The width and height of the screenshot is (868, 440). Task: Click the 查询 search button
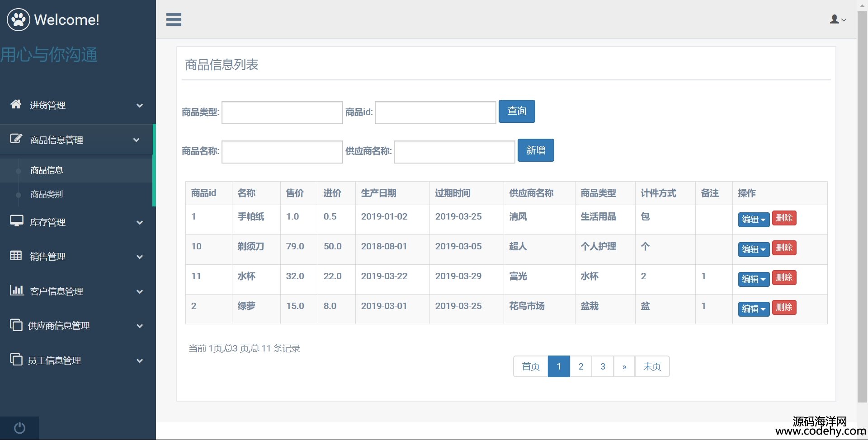517,111
